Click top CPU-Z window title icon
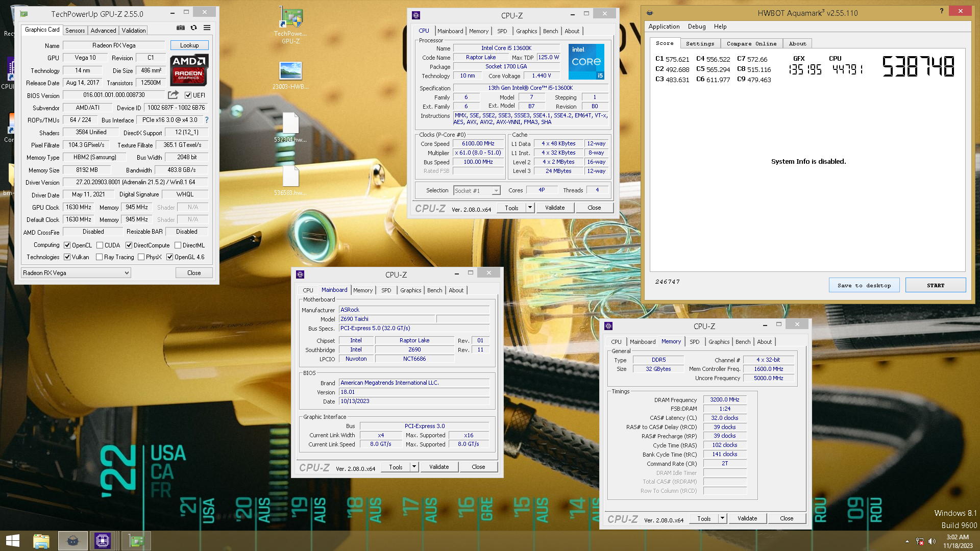The height and width of the screenshot is (551, 980). [x=416, y=15]
